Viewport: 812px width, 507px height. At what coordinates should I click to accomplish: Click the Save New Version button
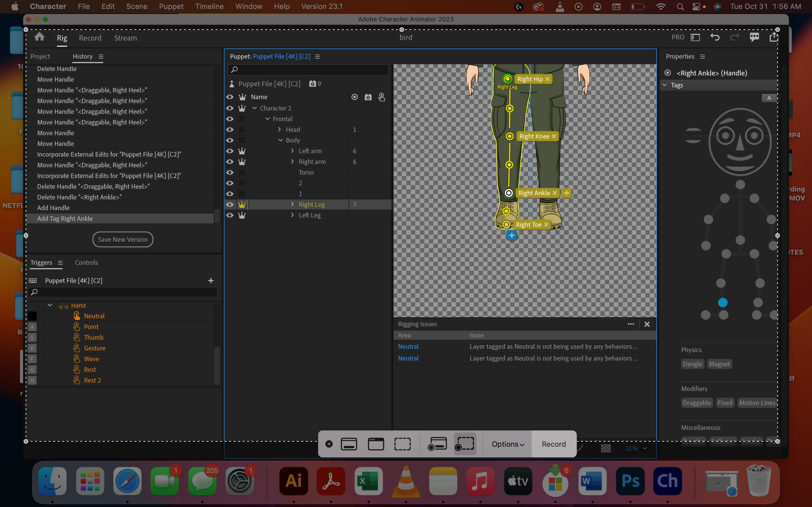123,239
